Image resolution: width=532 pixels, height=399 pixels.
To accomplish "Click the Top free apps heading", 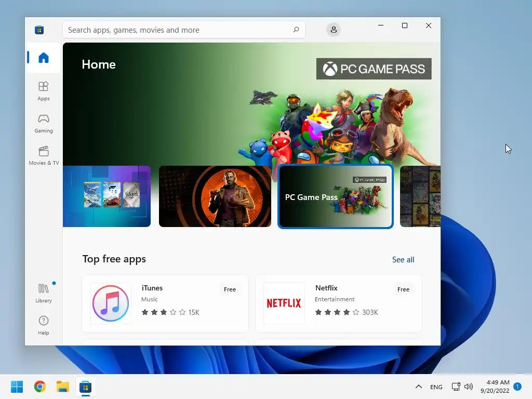I will (x=114, y=259).
